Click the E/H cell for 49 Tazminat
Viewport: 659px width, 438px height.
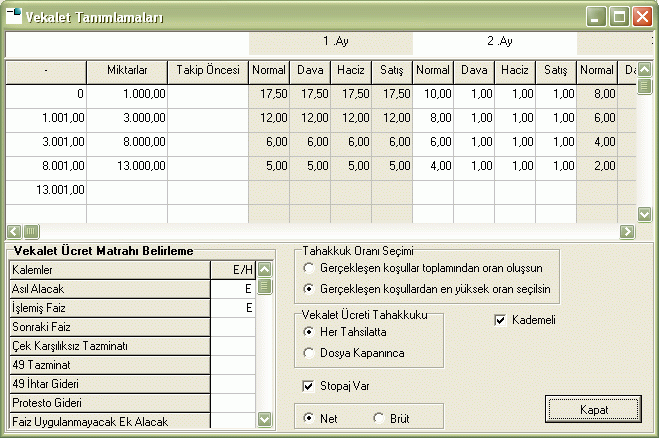(x=233, y=364)
